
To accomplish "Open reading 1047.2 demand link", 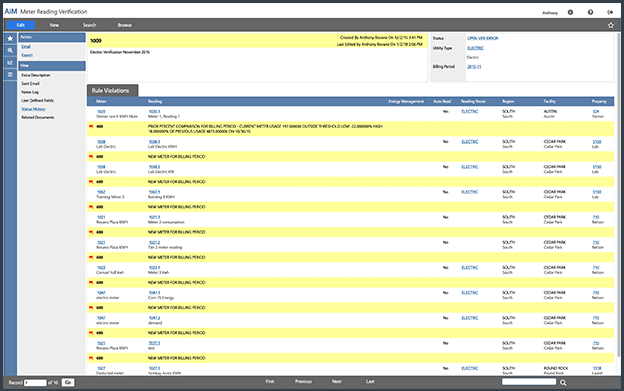I will tap(154, 318).
